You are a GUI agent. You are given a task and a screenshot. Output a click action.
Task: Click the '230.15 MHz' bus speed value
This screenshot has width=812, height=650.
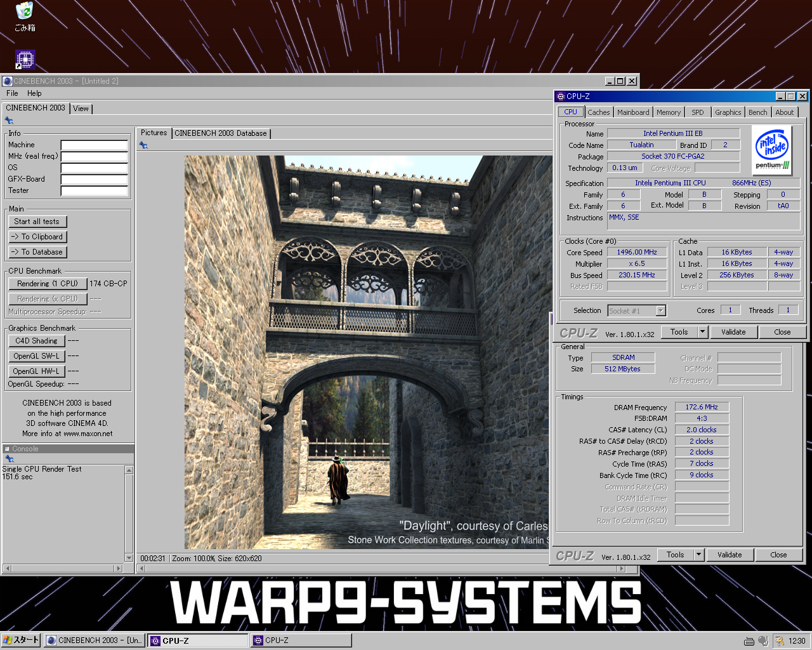637,275
